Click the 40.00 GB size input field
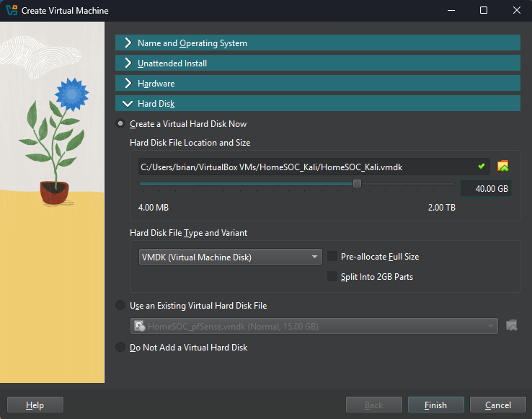This screenshot has height=419, width=532. coord(484,189)
